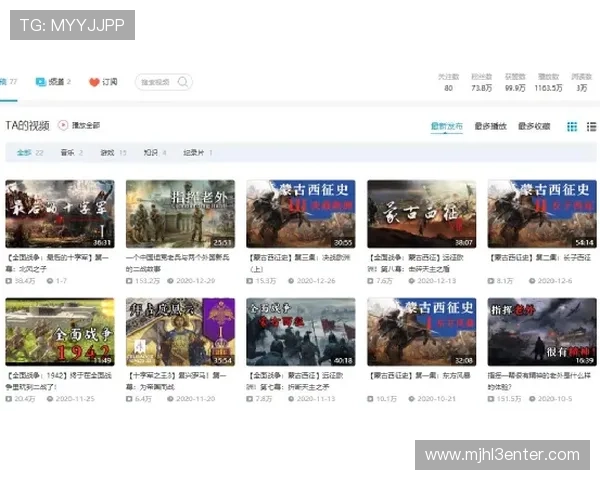Switch to list view layout icon
This screenshot has height=480, width=600.
(x=592, y=126)
